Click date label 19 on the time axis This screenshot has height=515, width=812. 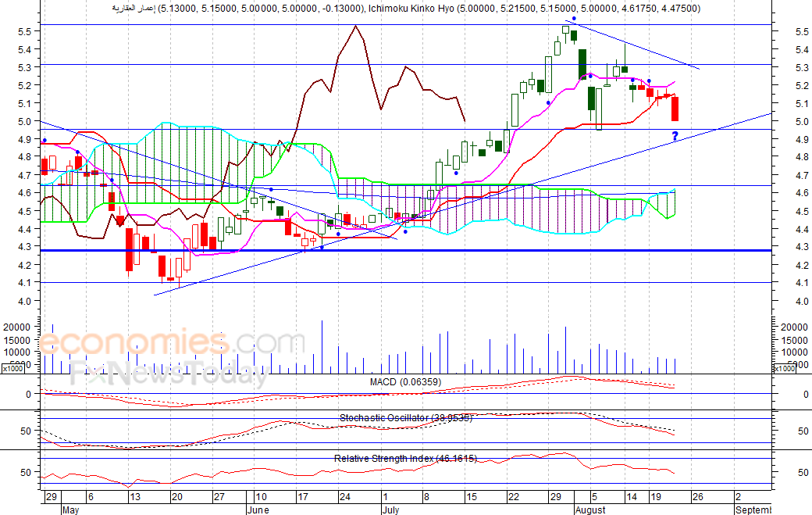tap(656, 497)
